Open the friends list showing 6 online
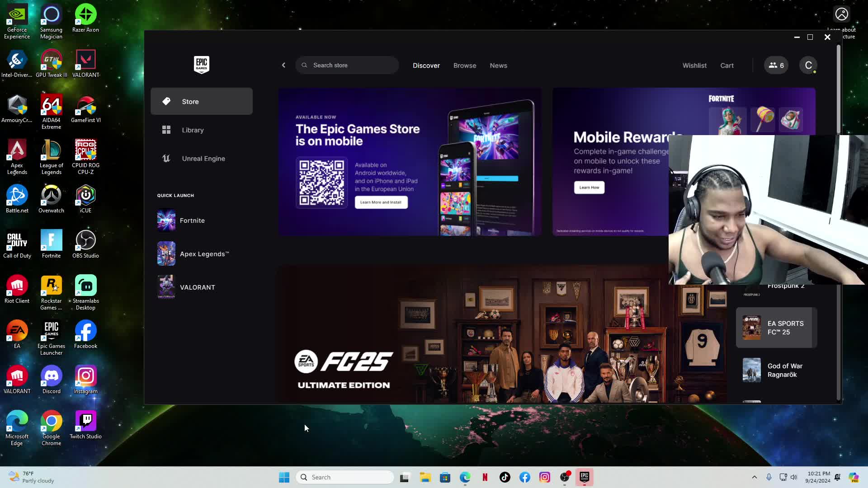The height and width of the screenshot is (488, 868). point(776,65)
